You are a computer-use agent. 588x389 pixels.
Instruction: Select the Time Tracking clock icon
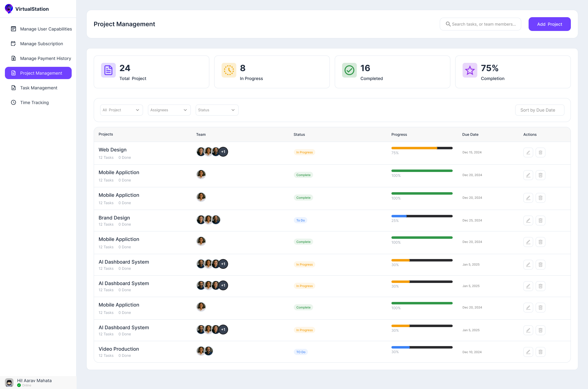[13, 102]
